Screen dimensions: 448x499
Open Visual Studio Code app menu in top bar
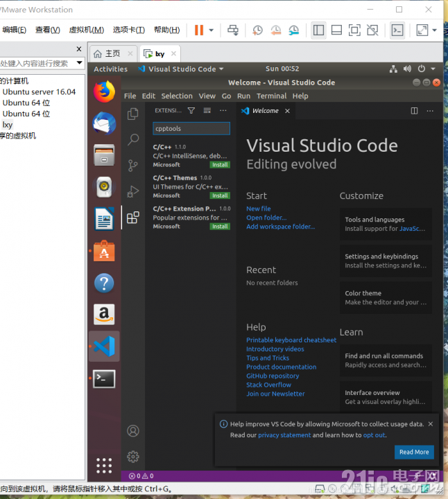(x=181, y=69)
